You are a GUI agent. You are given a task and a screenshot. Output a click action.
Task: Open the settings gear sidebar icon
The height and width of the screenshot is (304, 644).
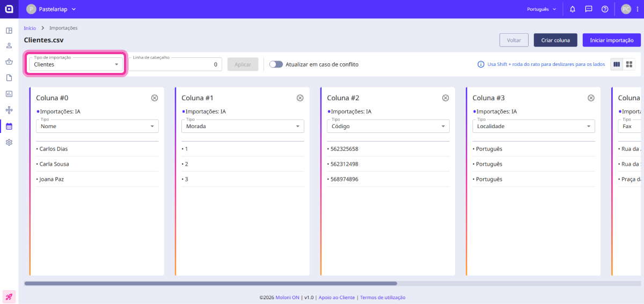click(9, 143)
